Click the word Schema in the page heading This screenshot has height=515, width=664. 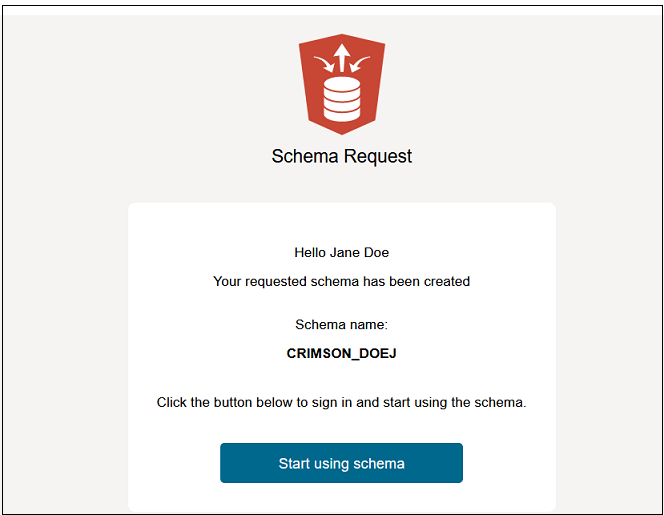[305, 156]
